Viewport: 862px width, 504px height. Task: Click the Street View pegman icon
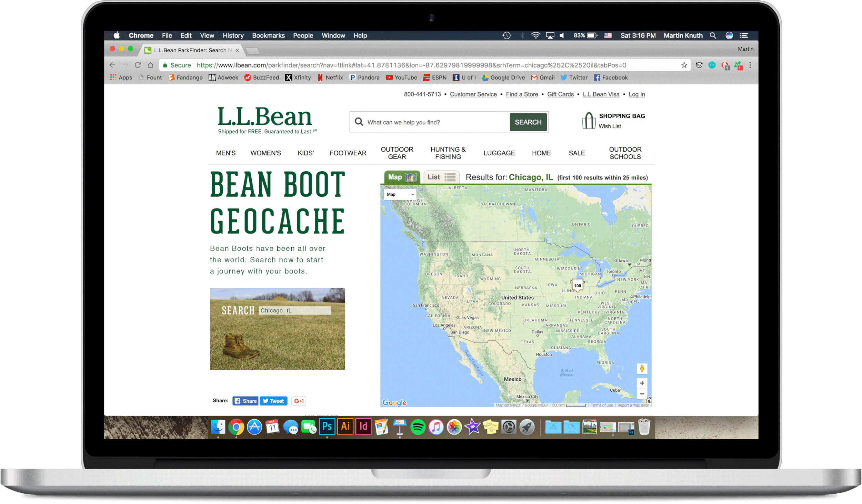tap(642, 368)
